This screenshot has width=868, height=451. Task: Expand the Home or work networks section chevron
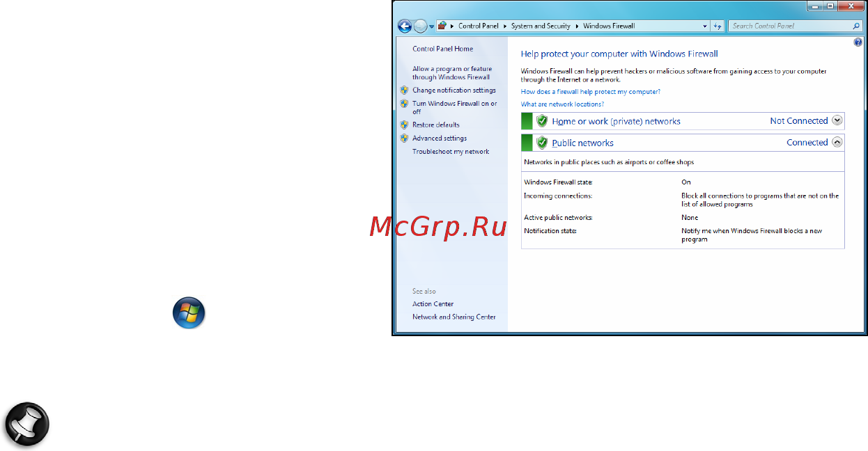[x=837, y=120]
